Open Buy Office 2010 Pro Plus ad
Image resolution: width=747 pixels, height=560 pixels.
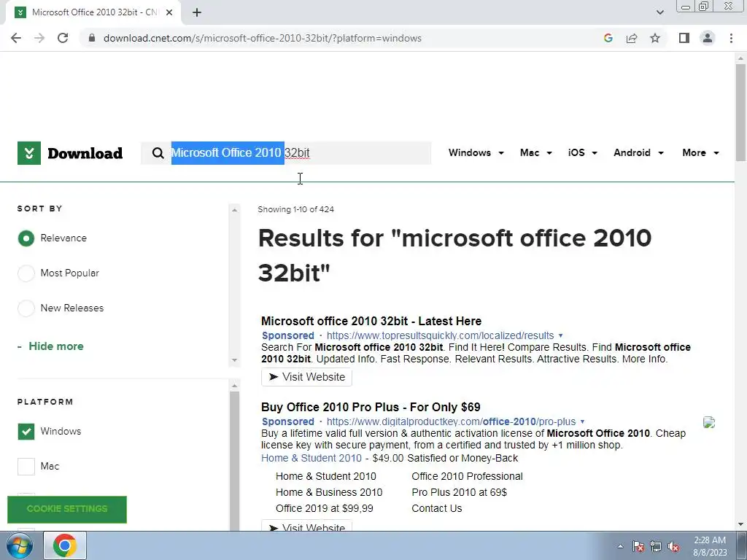pyautogui.click(x=371, y=407)
